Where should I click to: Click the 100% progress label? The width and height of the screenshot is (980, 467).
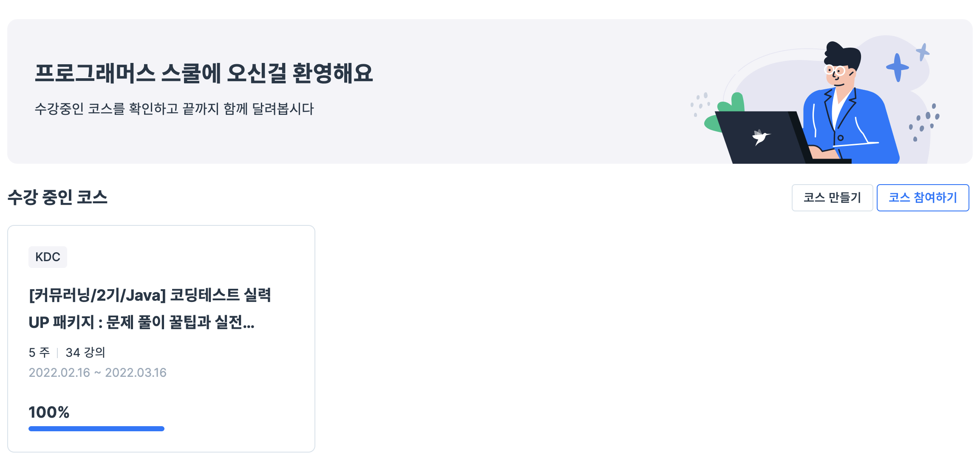[49, 412]
